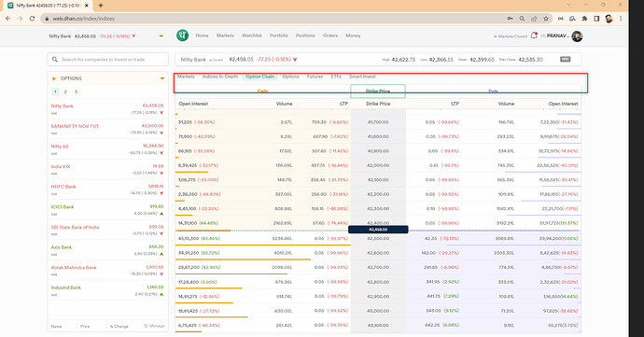Open the Chrome three-dot menu
The width and height of the screenshot is (644, 337).
[621, 19]
